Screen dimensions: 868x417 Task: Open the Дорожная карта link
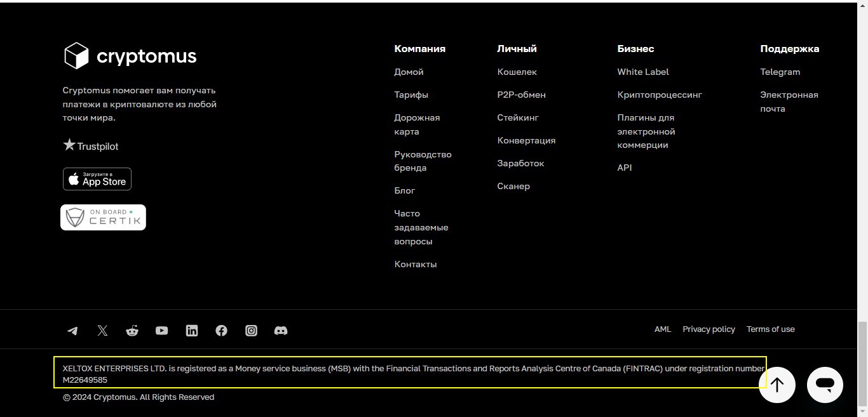tap(417, 124)
